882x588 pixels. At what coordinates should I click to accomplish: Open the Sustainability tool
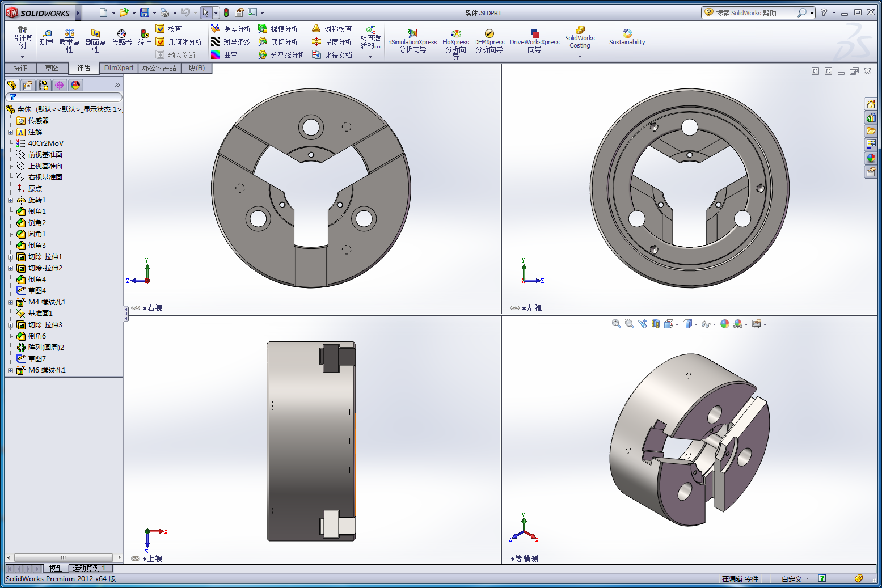627,37
